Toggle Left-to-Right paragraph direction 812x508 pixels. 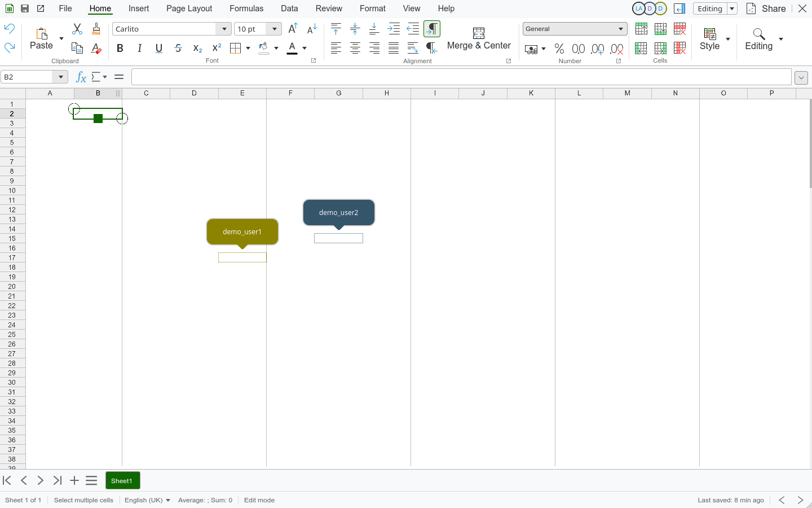point(432,29)
